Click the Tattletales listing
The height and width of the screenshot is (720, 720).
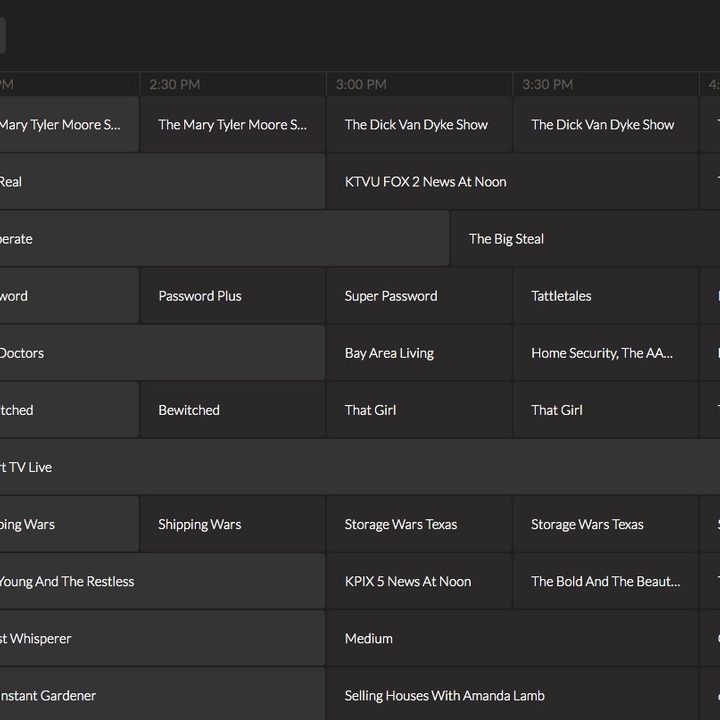pos(606,296)
